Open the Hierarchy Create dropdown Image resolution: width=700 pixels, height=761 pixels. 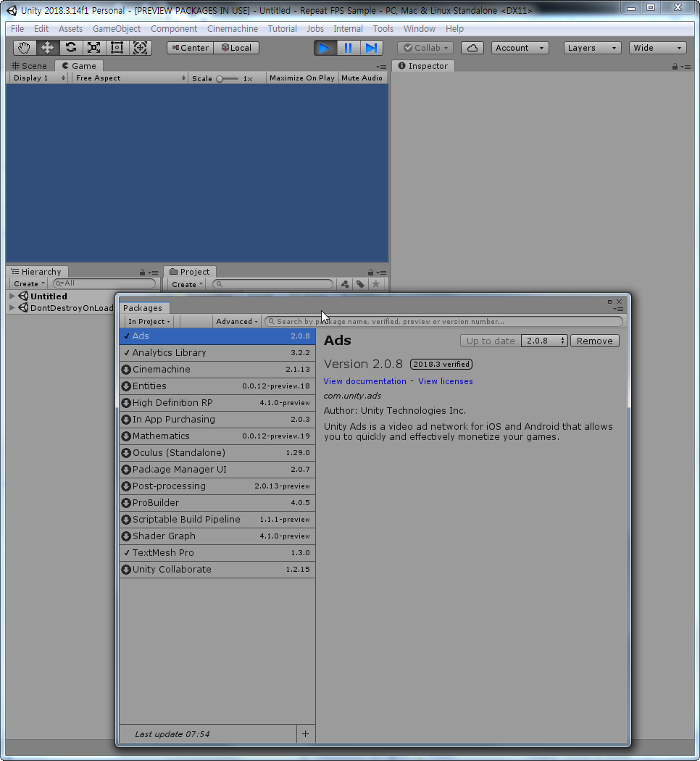click(28, 283)
